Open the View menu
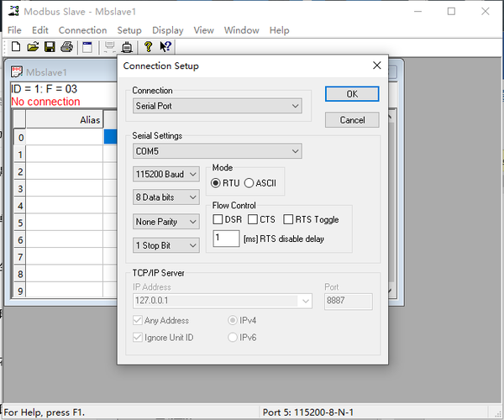Viewport: 504px width, 420px height. click(203, 30)
